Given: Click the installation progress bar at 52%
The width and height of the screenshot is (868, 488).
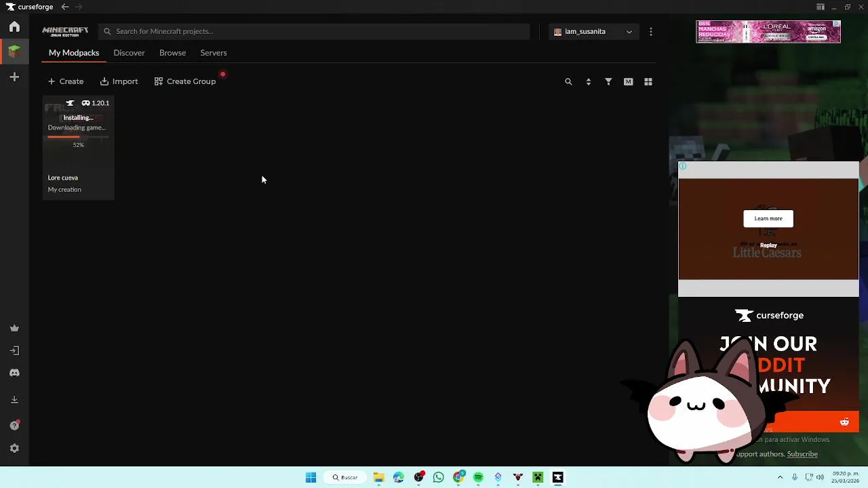Looking at the screenshot, I should coord(78,137).
